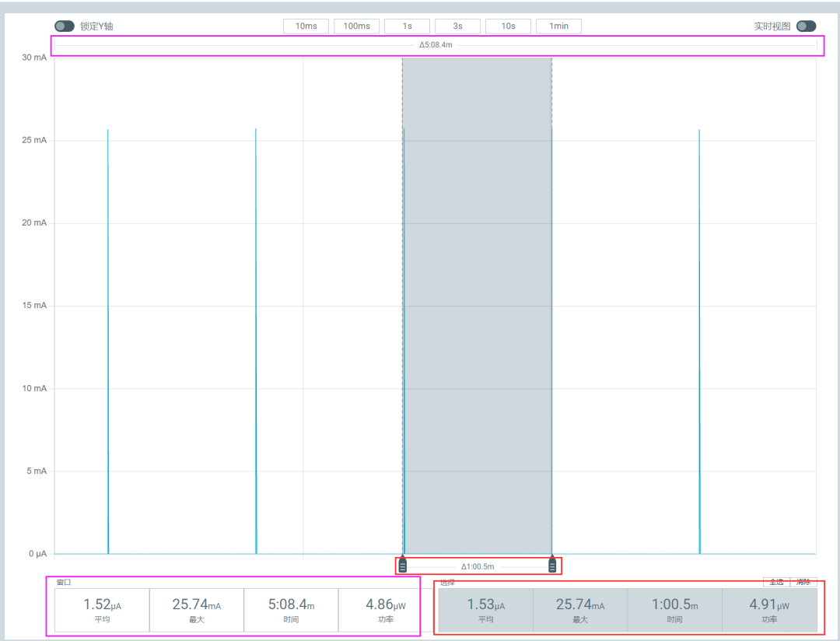This screenshot has height=641, width=840.
Task: Select the 1s time span button
Action: coord(407,26)
